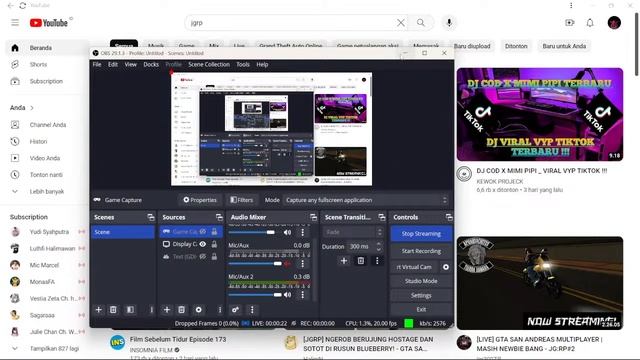This screenshot has width=640, height=360.
Task: Toggle visibility eye of Text (GDI) source
Action: (x=202, y=257)
